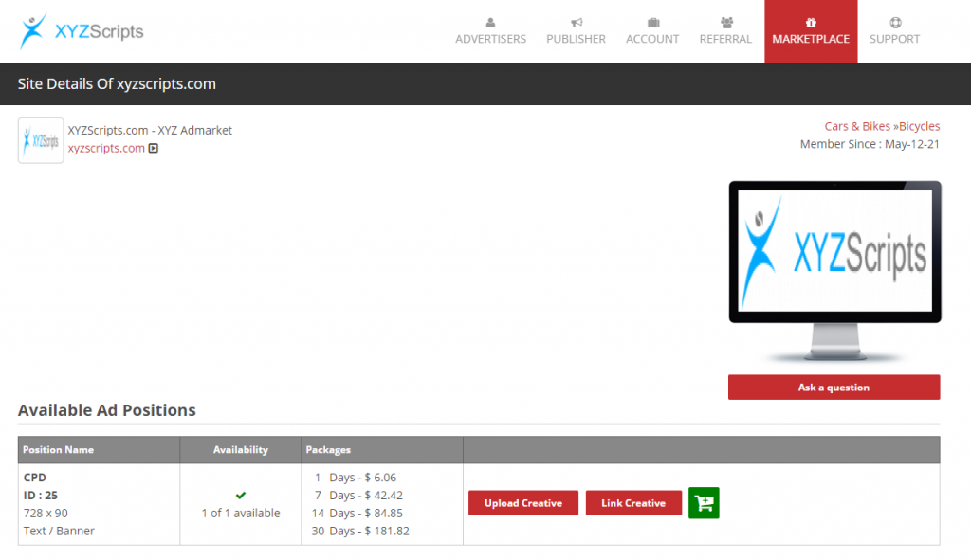Viewport: 971px width, 560px height.
Task: Open the xyzscripts.com link
Action: click(105, 148)
